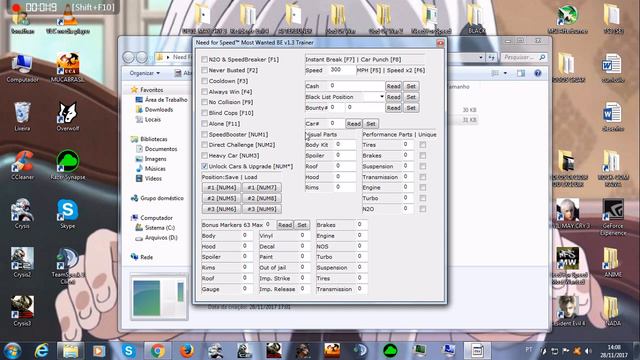Click the Explorer search box Pesquisar
Screen dimensions: 640x360
(x=524, y=58)
